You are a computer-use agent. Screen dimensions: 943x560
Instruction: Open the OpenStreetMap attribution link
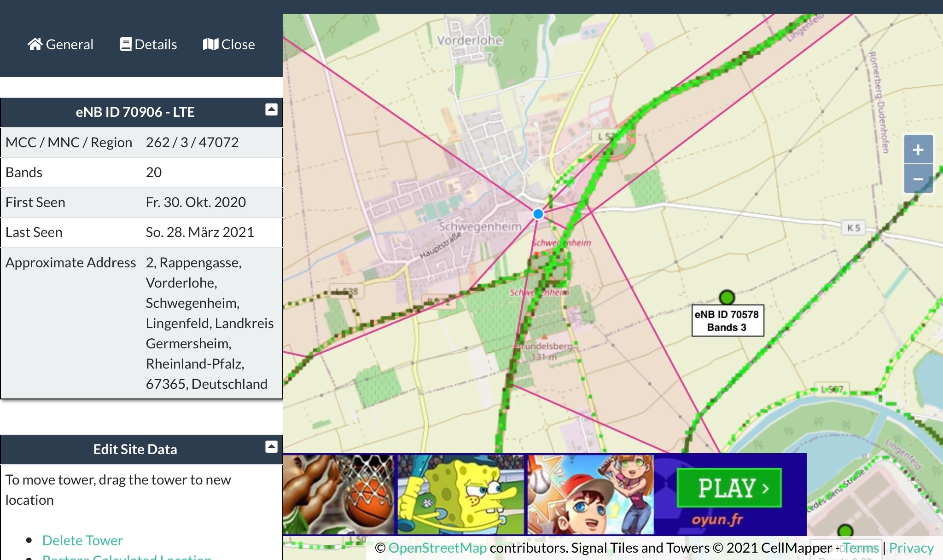(437, 548)
